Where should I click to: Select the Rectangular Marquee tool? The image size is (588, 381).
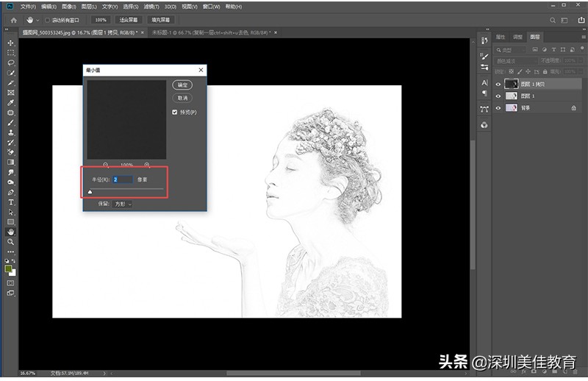[10, 52]
